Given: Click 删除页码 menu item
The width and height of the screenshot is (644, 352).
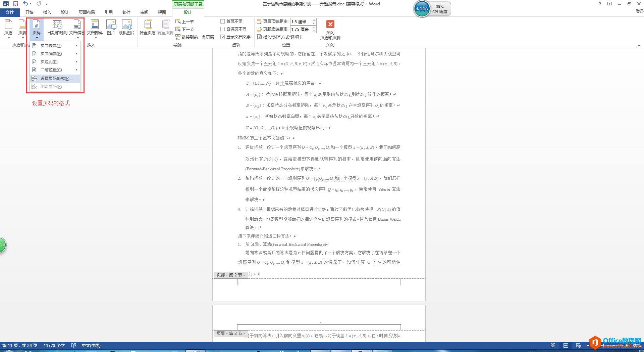Looking at the screenshot, I should [x=55, y=87].
